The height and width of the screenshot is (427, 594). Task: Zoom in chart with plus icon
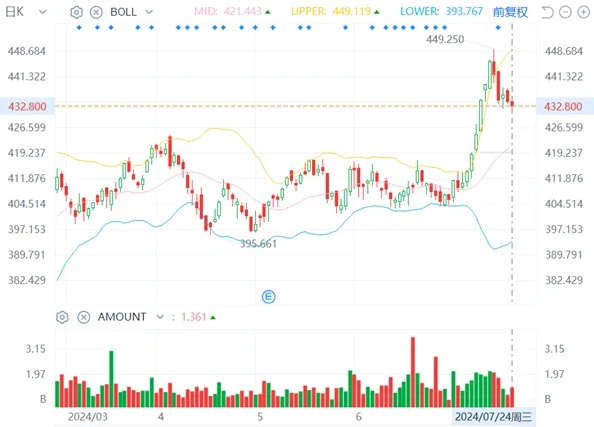click(x=583, y=12)
